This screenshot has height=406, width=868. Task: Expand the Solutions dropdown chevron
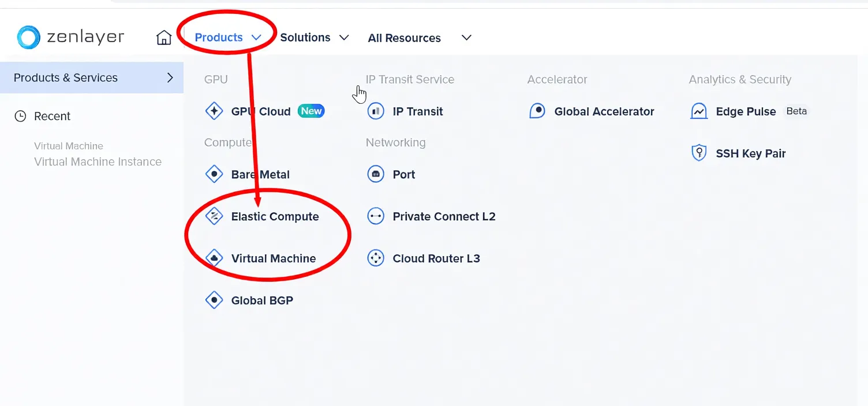[344, 37]
